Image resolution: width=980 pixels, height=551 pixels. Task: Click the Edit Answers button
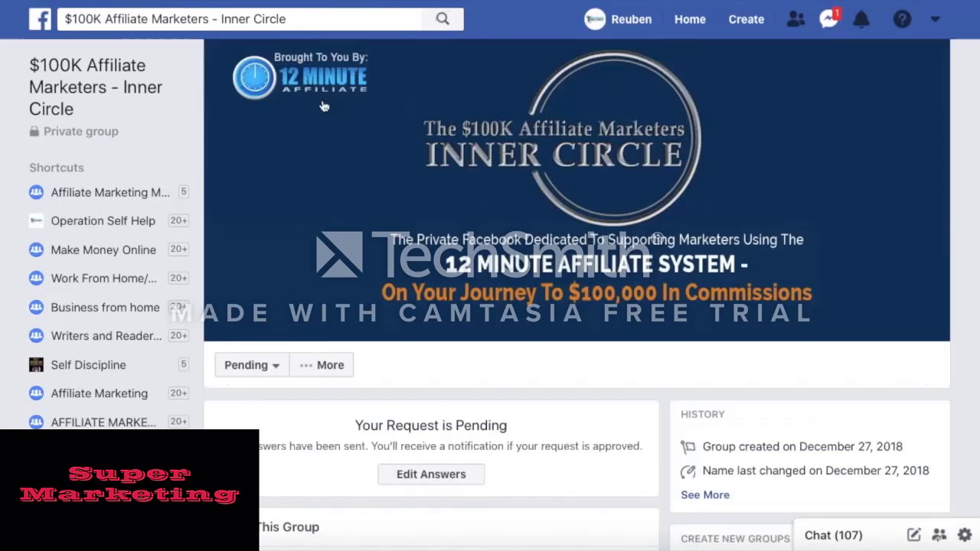pyautogui.click(x=431, y=474)
